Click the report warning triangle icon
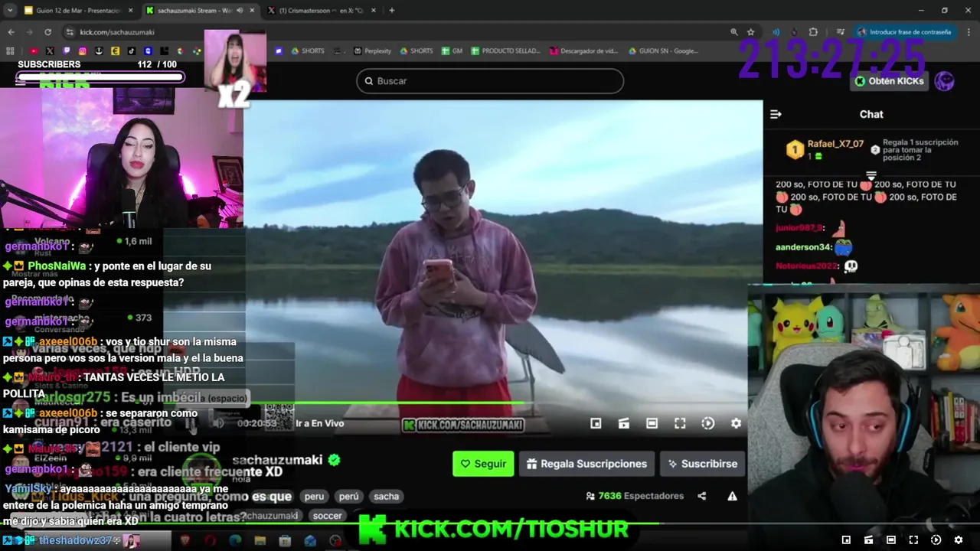The image size is (980, 551). tap(732, 496)
